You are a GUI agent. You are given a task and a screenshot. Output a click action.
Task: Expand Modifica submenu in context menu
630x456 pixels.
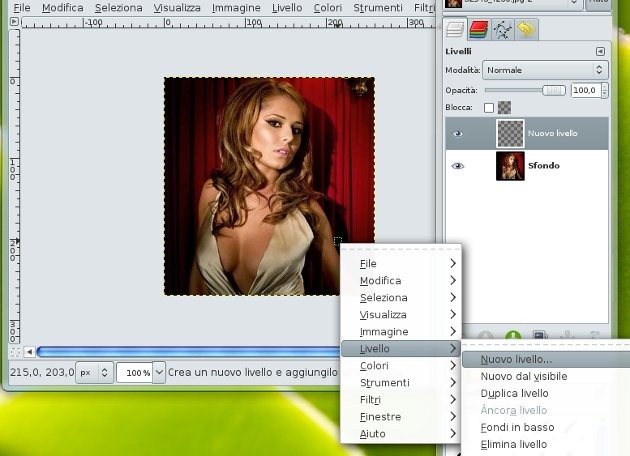click(401, 280)
